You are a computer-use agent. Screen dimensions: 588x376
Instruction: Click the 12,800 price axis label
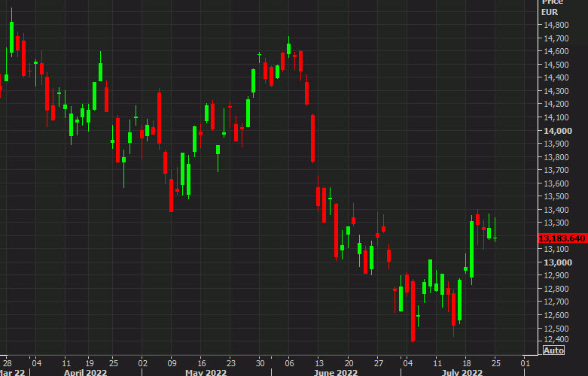click(556, 289)
